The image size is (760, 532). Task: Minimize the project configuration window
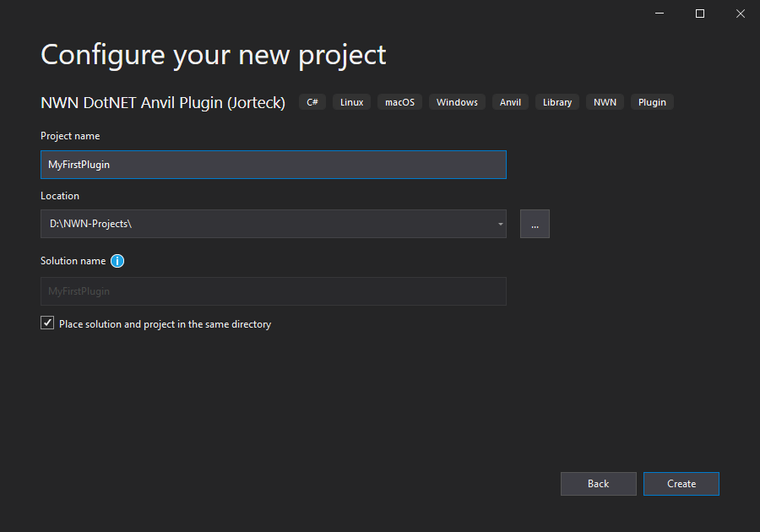point(661,14)
